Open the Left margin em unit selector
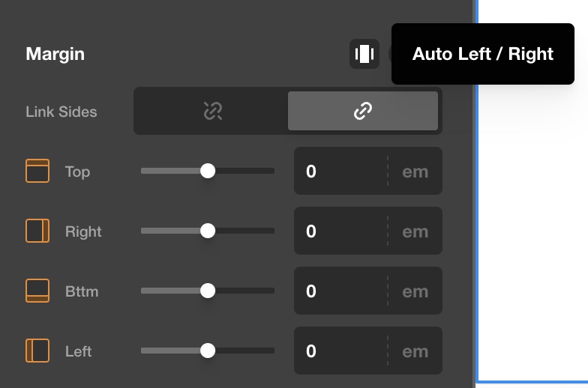This screenshot has height=388, width=588. click(x=415, y=351)
